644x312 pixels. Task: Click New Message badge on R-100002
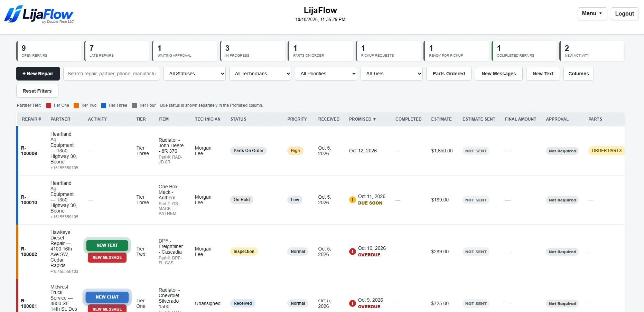pos(107,257)
